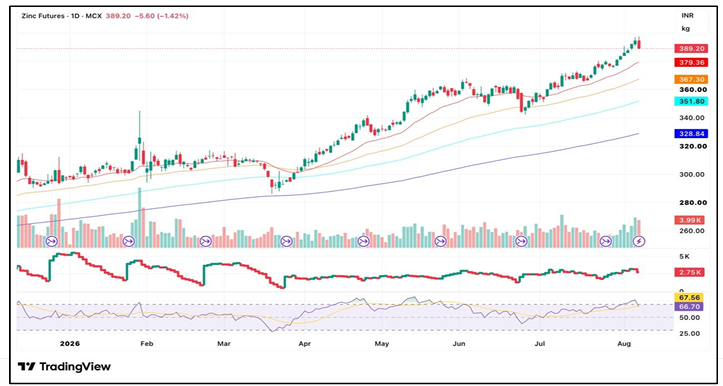The height and width of the screenshot is (386, 723).
Task: Click the rollover marker nearest the Feb label
Action: pos(129,241)
